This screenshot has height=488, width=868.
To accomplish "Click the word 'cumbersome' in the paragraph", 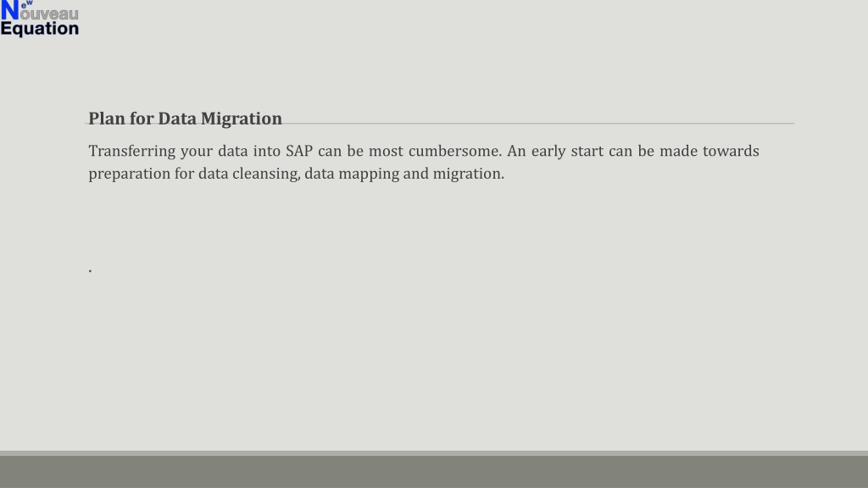I will 454,151.
